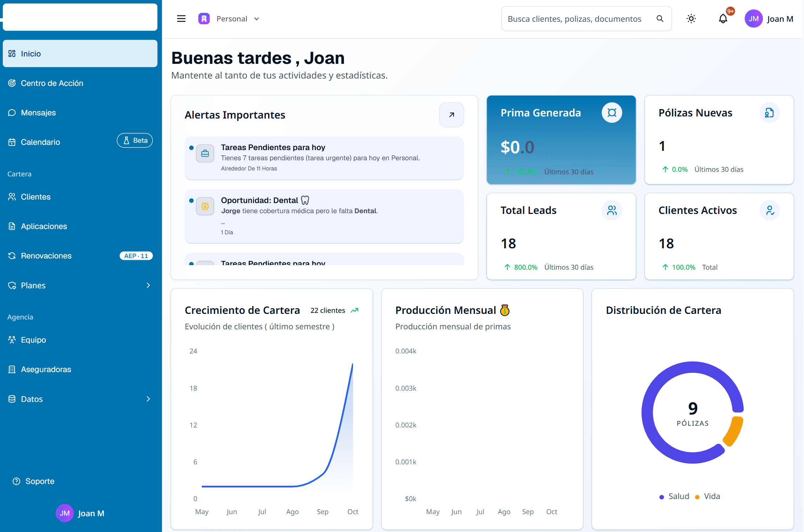Click the Pólizas Nuevas document icon
The width and height of the screenshot is (804, 532).
click(x=769, y=113)
